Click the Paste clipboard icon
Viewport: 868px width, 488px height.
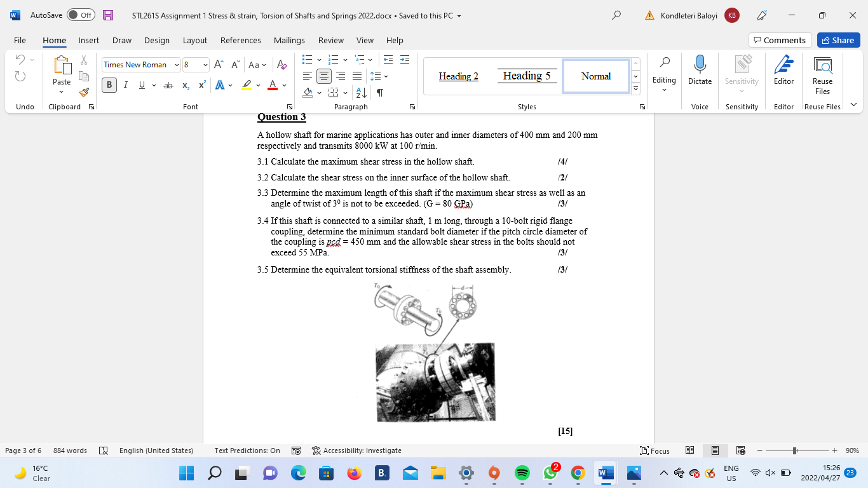[62, 65]
